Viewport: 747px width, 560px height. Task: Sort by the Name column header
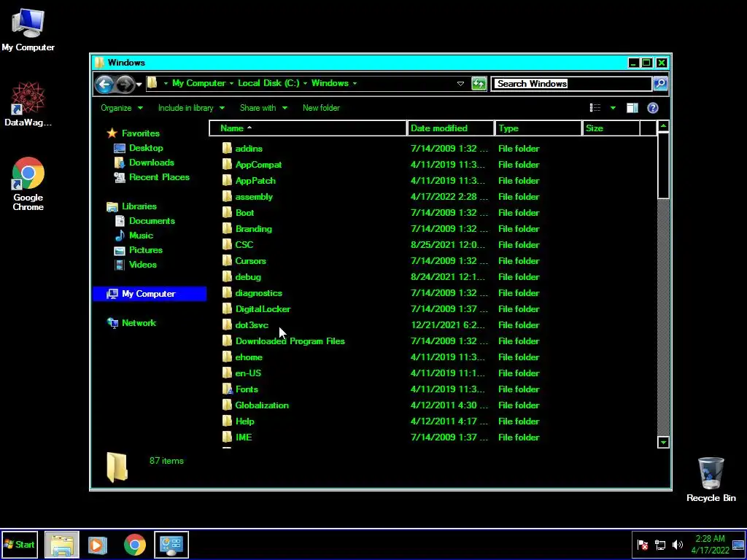308,128
